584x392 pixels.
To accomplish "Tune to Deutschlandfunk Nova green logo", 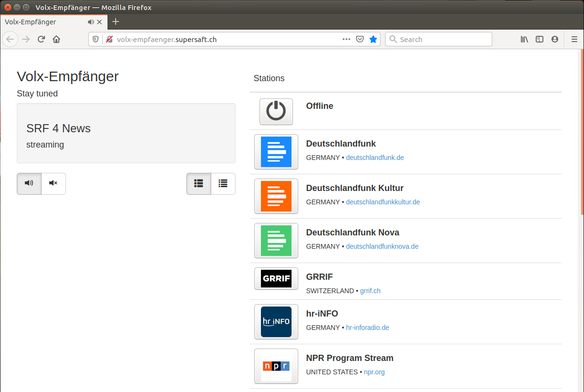I will click(276, 241).
